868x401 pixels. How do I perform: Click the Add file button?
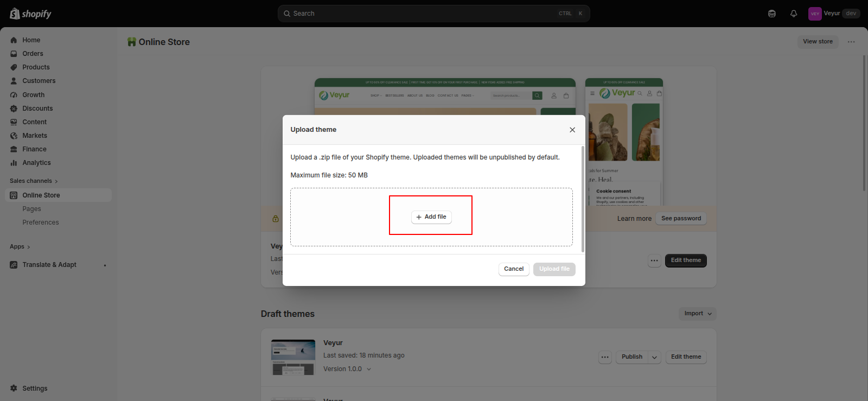(431, 217)
